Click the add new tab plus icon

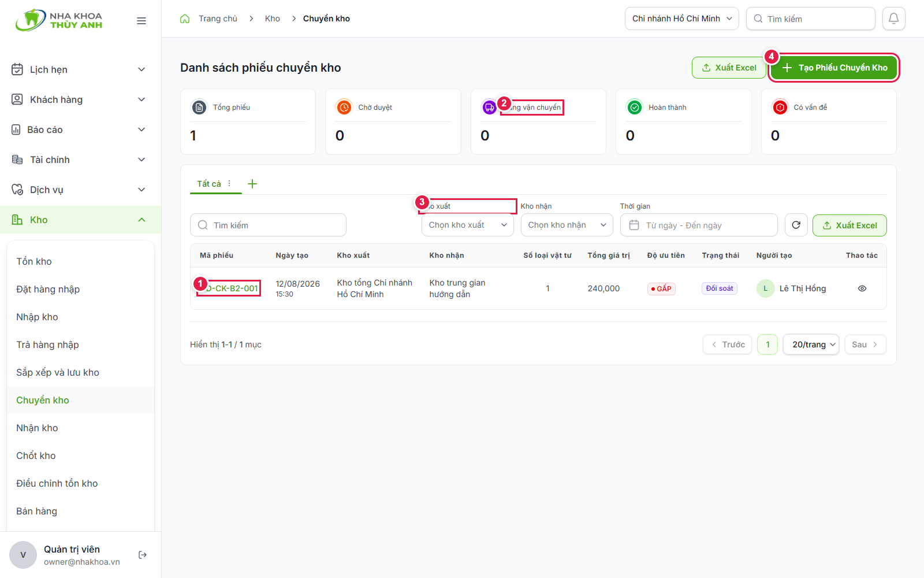252,184
